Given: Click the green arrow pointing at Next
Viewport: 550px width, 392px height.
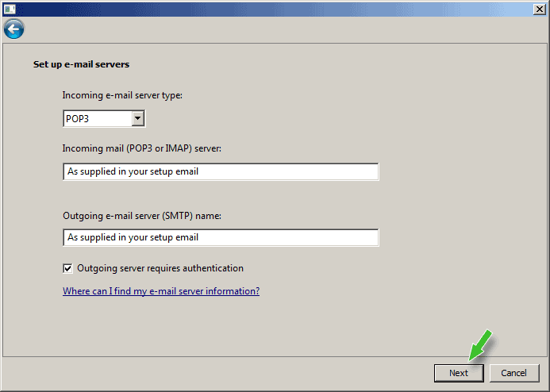Looking at the screenshot, I should [481, 345].
